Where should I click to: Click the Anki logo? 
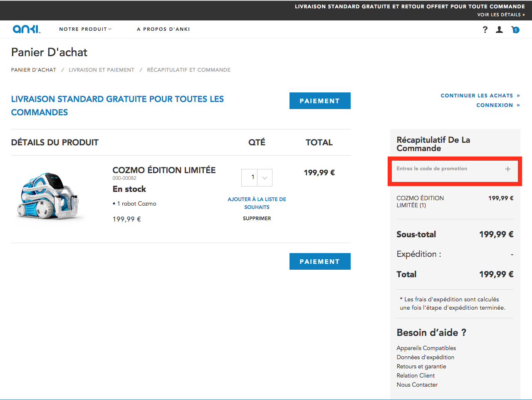tap(27, 29)
